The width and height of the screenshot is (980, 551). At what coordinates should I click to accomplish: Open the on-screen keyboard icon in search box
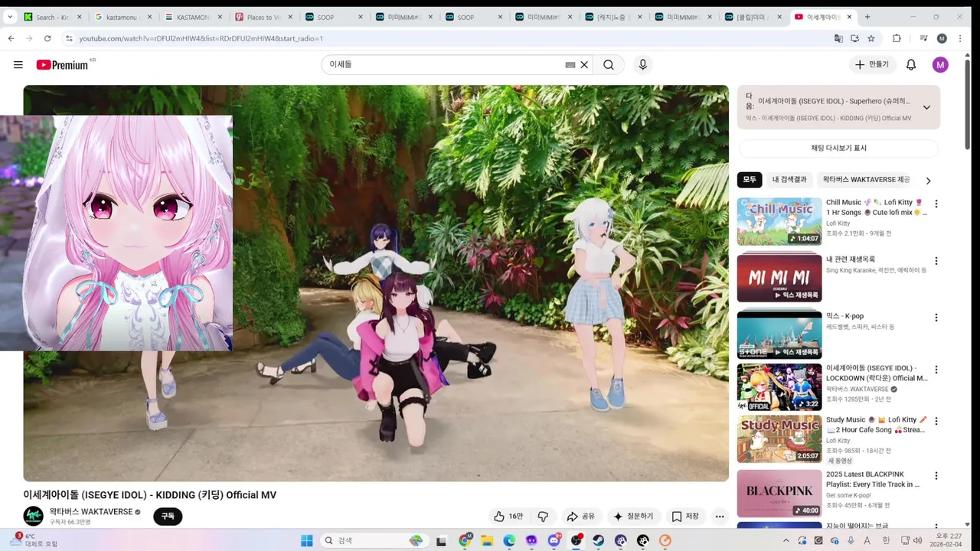(x=570, y=65)
